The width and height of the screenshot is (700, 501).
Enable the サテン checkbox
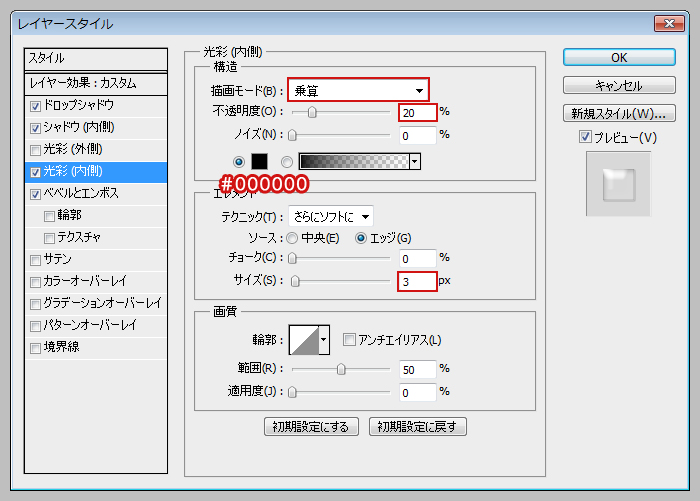click(35, 260)
